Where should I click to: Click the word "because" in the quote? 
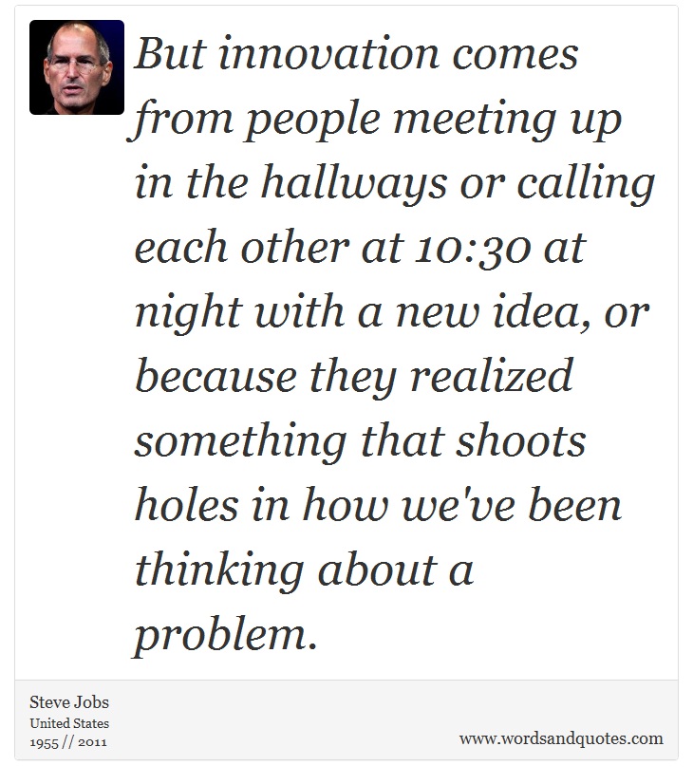[216, 376]
